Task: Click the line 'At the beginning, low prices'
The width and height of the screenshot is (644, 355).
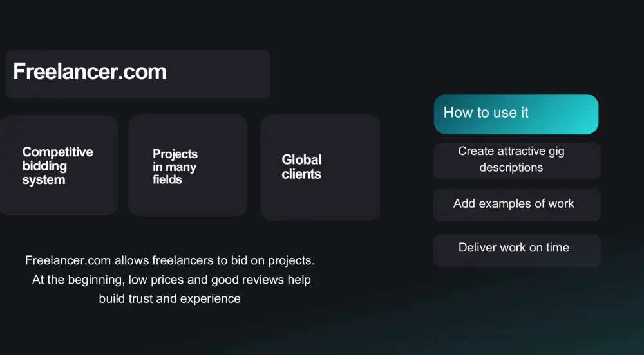Action: (171, 280)
